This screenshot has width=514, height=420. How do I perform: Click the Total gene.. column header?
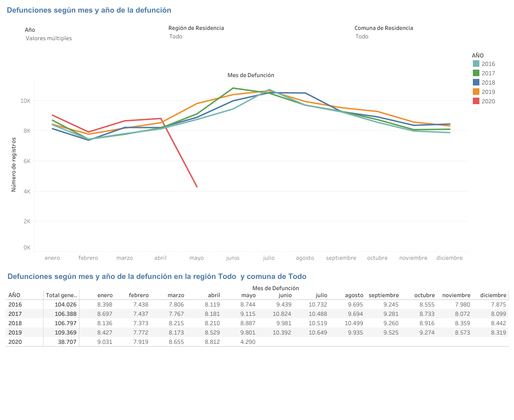pos(61,295)
